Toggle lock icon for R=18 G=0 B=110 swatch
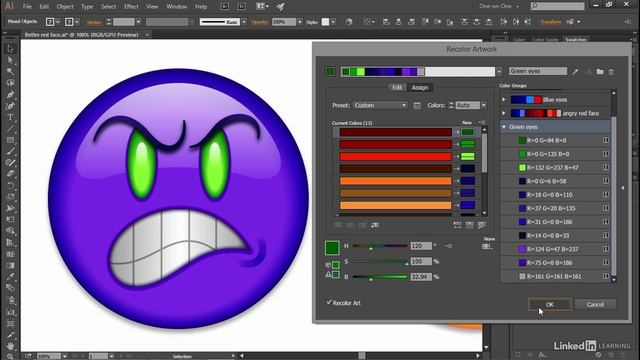This screenshot has height=360, width=640. point(606,195)
